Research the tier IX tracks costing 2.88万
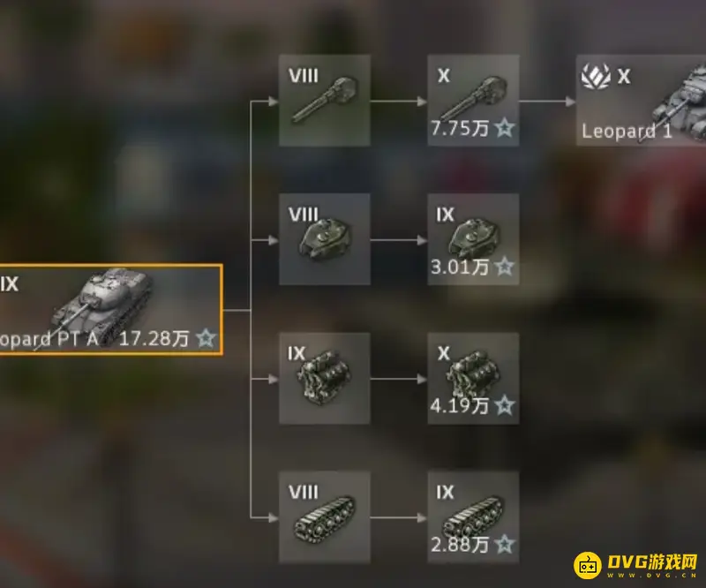Image resolution: width=706 pixels, height=588 pixels. pos(473,517)
